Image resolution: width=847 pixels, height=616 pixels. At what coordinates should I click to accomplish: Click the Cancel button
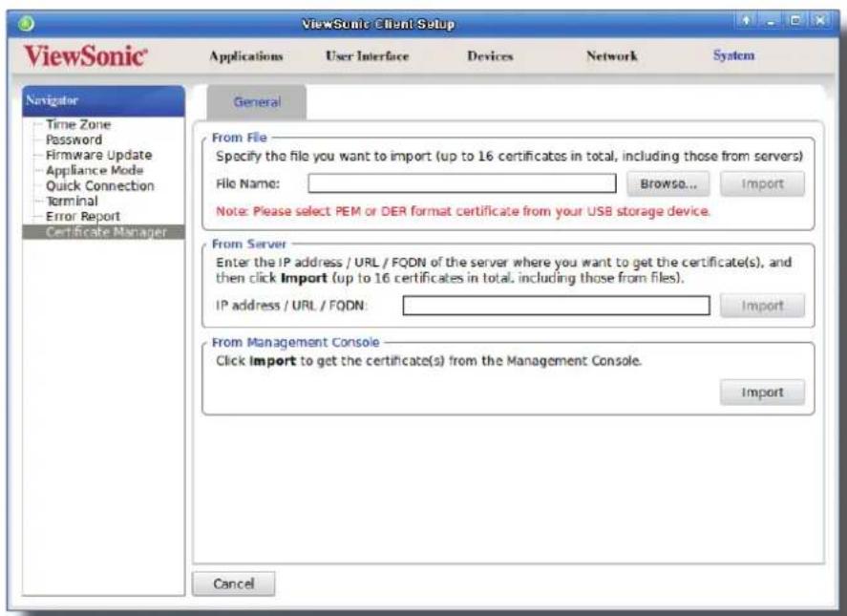click(233, 584)
